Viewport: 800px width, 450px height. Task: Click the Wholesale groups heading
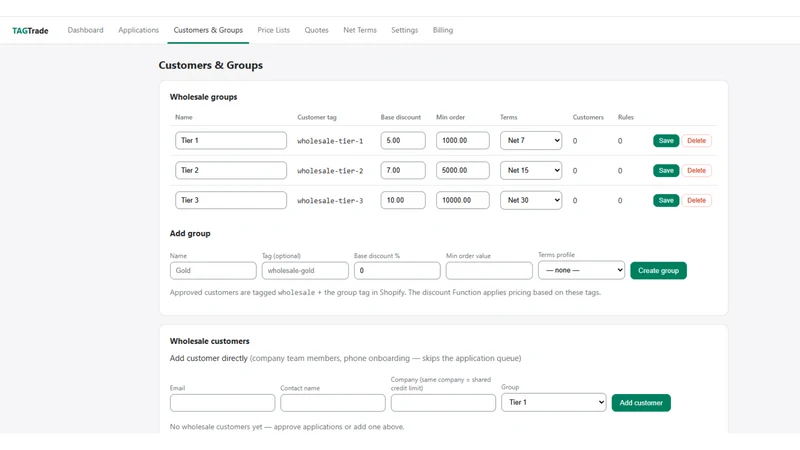[x=203, y=97]
